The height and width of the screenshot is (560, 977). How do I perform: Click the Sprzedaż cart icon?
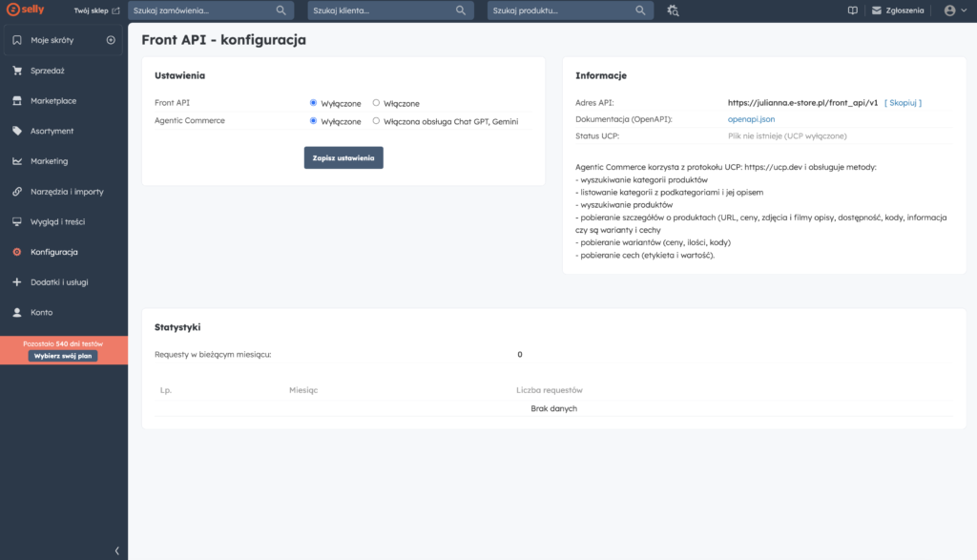17,71
